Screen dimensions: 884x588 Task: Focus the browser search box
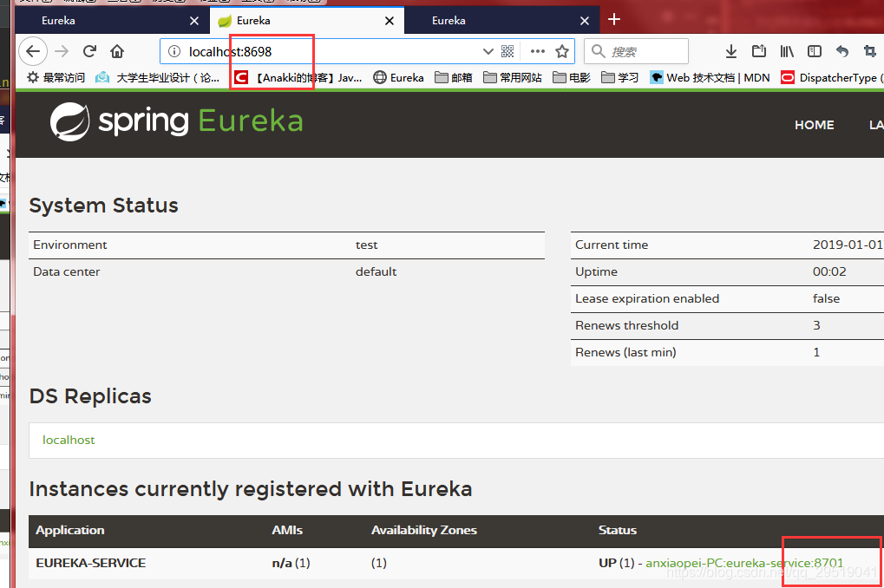coord(636,52)
